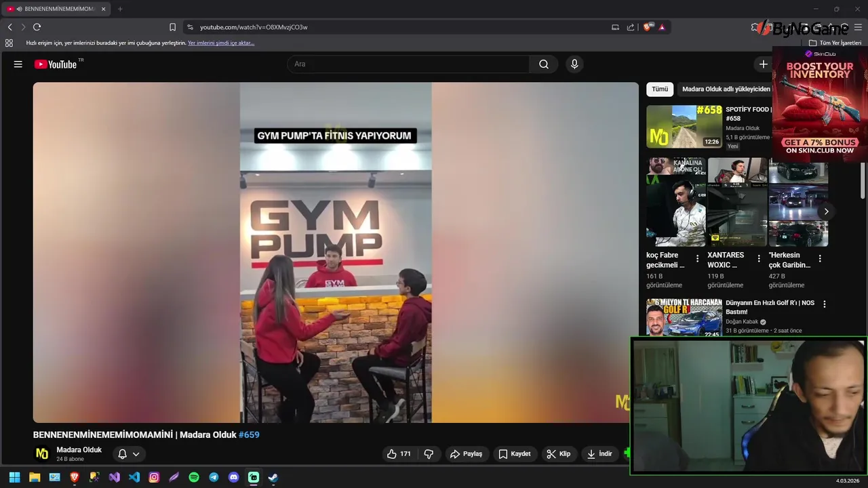Screen dimensions: 868x488
Task: Click the Ara search input field
Action: coord(408,64)
